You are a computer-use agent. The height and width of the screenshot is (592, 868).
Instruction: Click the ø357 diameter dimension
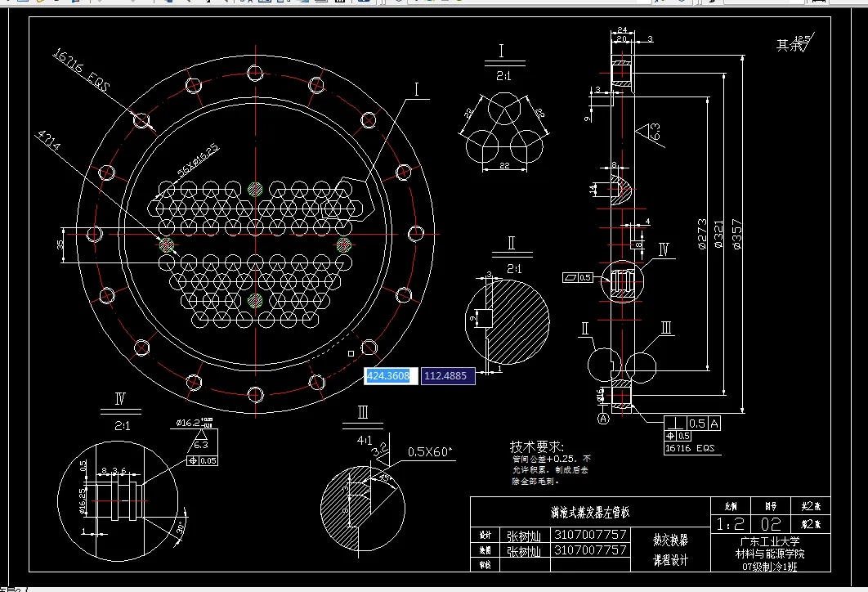tap(736, 234)
